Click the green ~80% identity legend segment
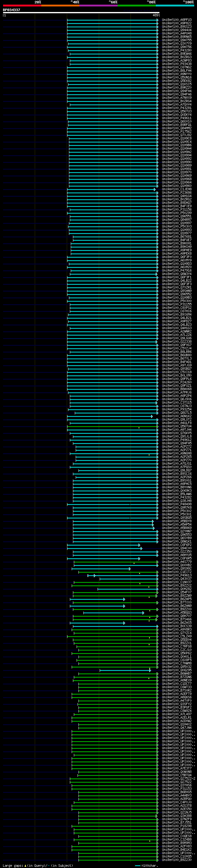 [x=137, y=6]
